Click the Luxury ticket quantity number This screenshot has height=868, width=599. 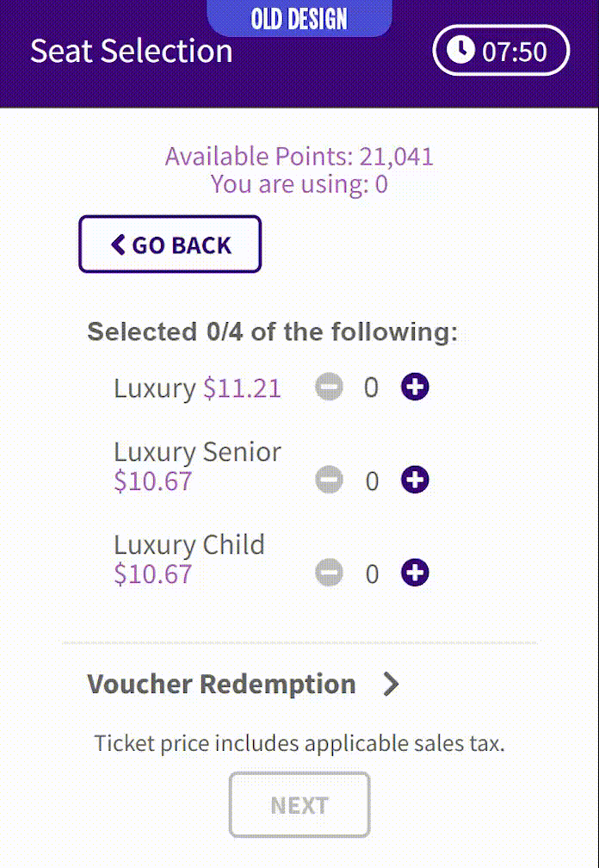pos(371,387)
